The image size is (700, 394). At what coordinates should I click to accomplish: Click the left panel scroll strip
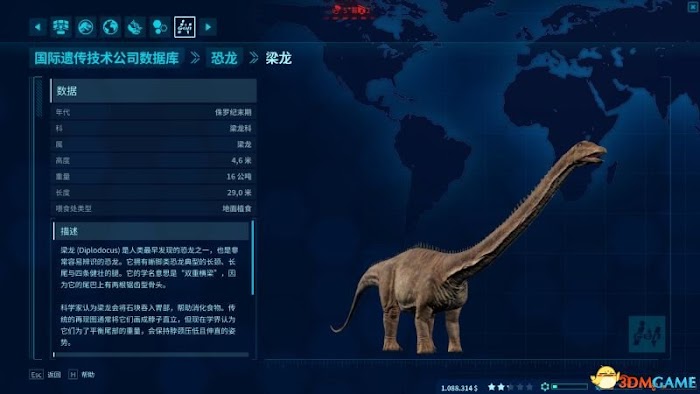(39, 98)
